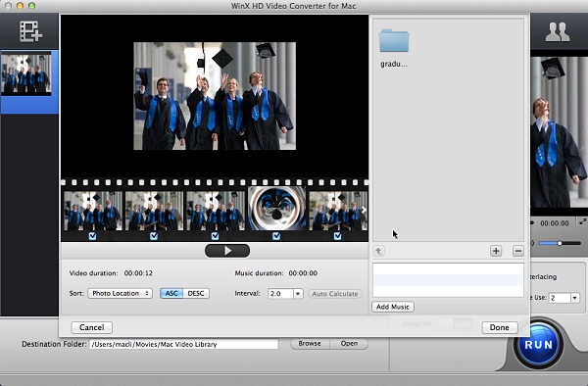Click the Done button

500,327
